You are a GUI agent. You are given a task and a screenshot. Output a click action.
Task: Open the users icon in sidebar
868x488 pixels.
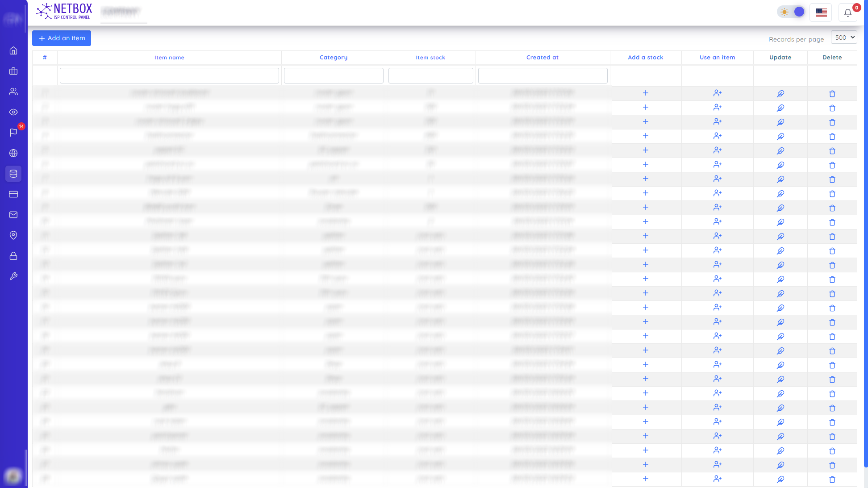[13, 92]
